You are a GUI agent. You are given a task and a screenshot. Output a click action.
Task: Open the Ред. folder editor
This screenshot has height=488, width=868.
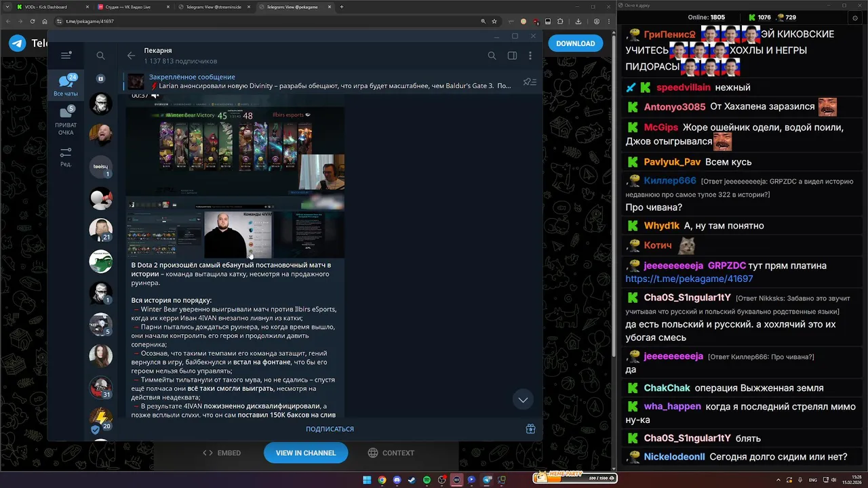[66, 157]
